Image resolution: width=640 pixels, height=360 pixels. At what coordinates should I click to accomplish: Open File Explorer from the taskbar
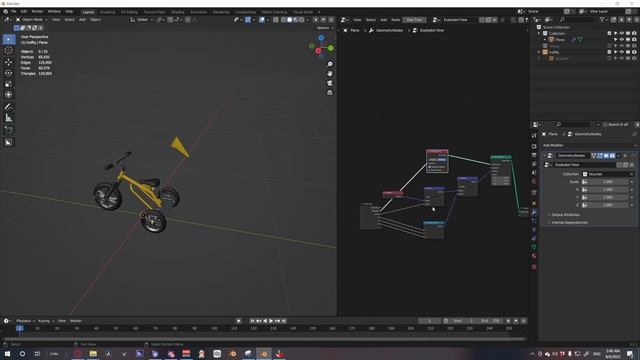pos(93,354)
